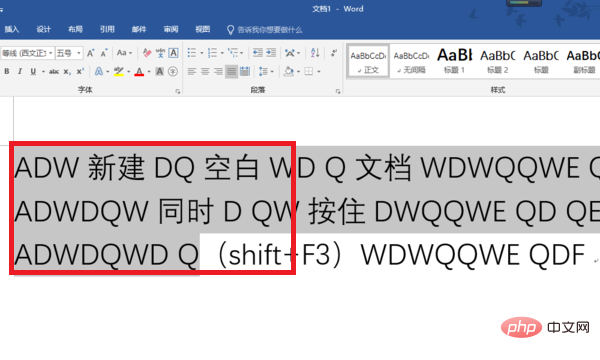Open the 视图 tab

(x=202, y=29)
